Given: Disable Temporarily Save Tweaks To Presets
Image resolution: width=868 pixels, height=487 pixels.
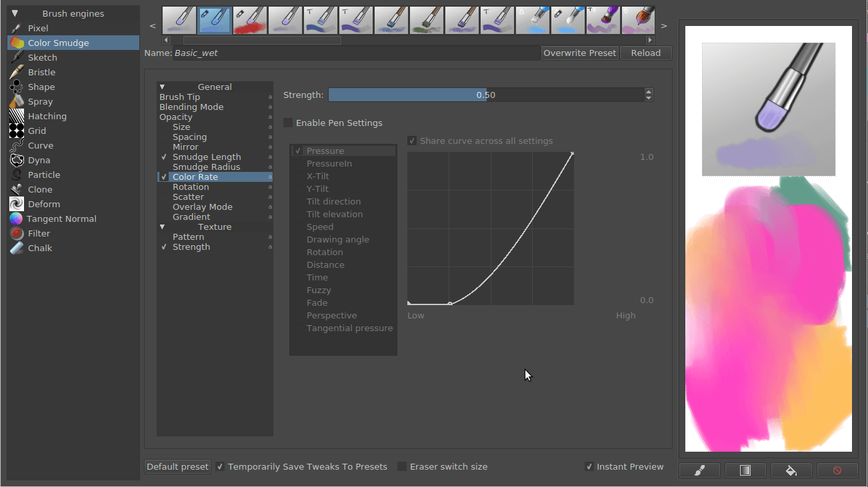Looking at the screenshot, I should tap(220, 466).
